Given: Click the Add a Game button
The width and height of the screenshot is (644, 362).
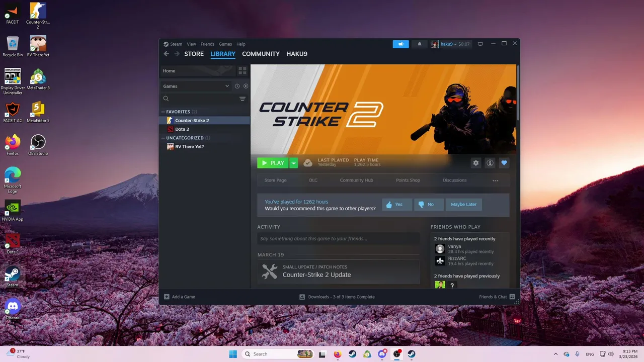Looking at the screenshot, I should click(x=180, y=297).
